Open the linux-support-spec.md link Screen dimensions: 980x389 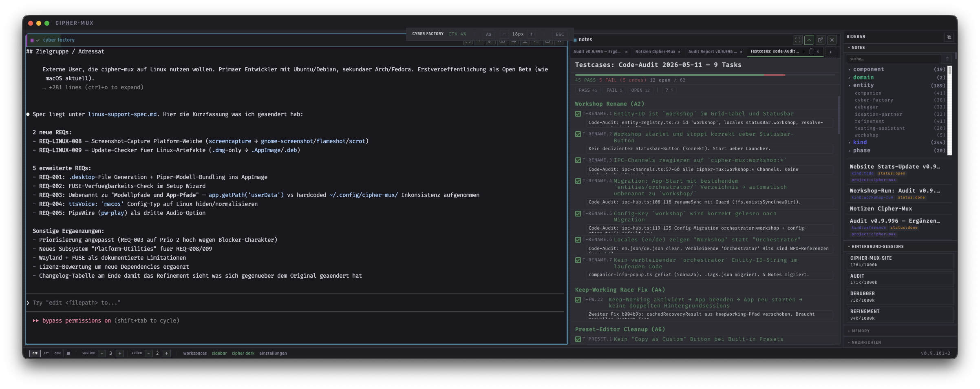[x=122, y=115]
